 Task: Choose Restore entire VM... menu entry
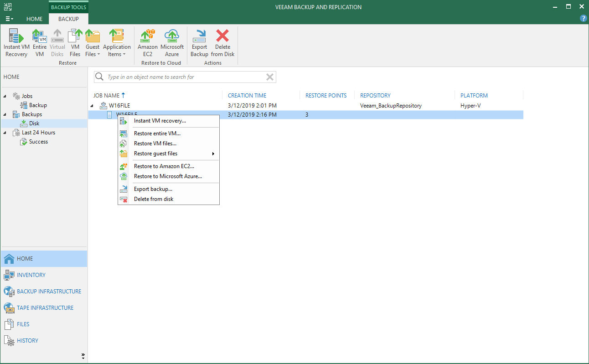pos(169,133)
